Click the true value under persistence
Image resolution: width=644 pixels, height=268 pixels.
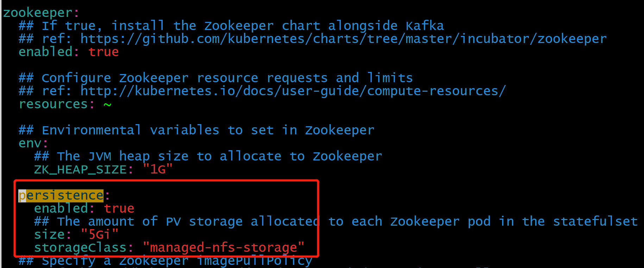(x=119, y=208)
